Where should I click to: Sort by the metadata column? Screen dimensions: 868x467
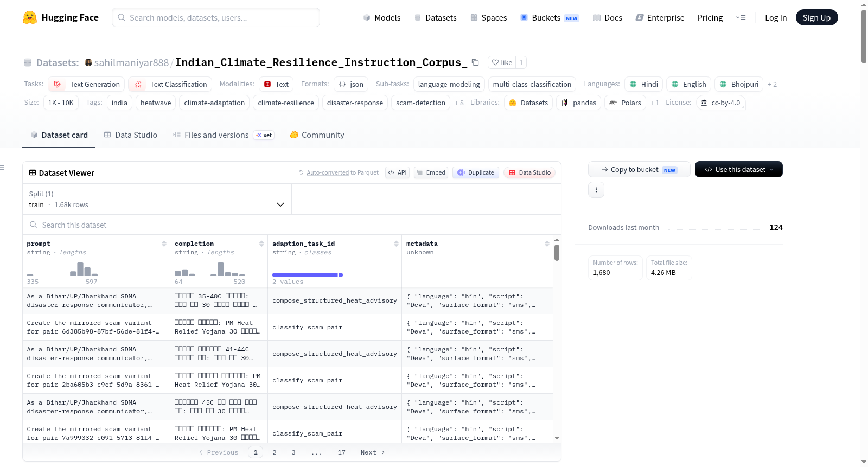547,244
